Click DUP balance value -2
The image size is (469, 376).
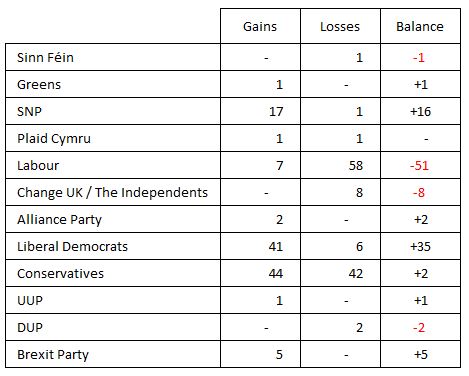(419, 327)
